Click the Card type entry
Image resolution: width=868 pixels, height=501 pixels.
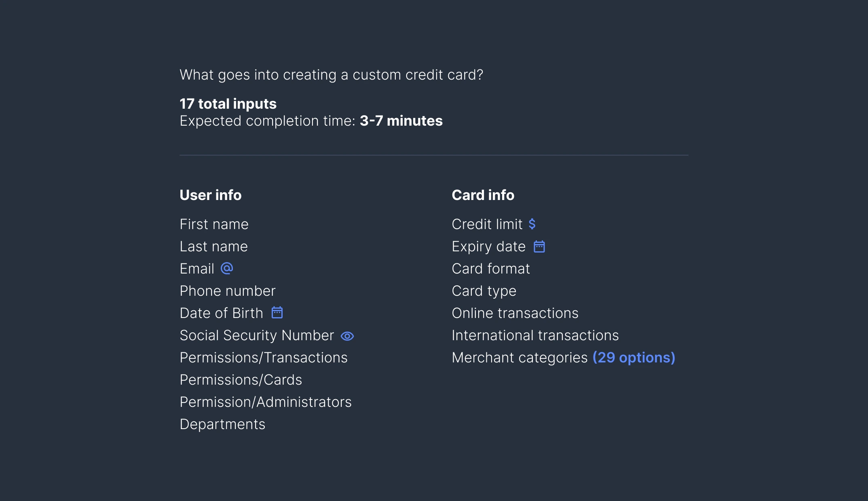(x=484, y=291)
